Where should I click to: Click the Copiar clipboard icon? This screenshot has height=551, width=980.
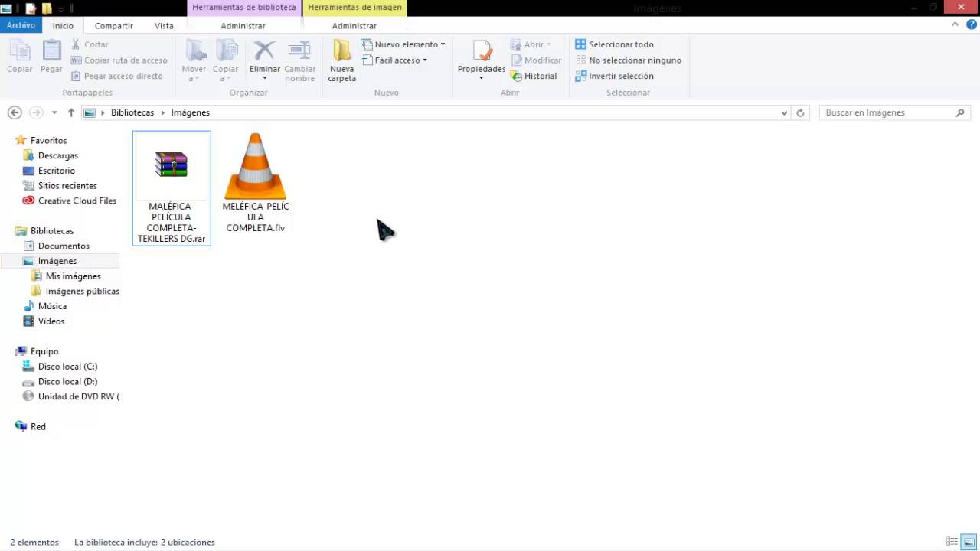point(20,51)
